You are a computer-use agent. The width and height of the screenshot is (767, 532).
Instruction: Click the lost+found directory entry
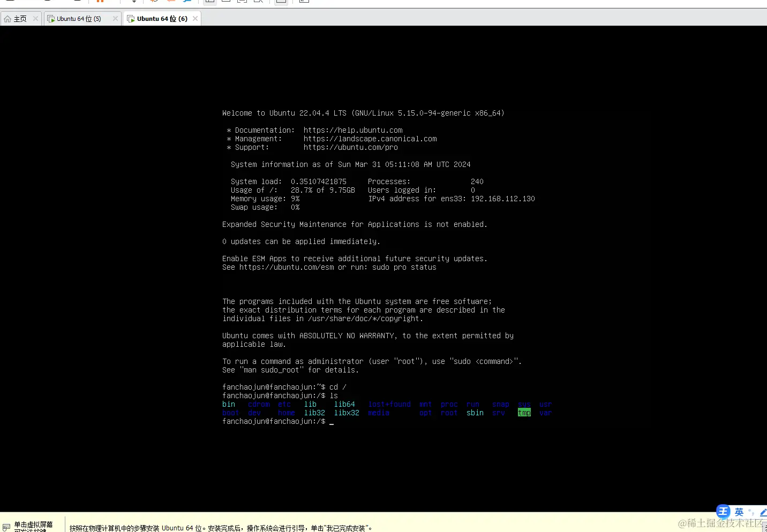tap(389, 404)
